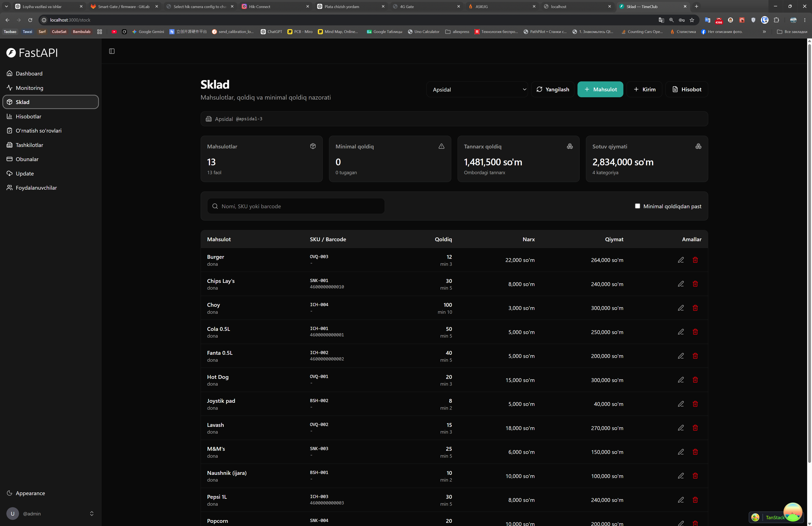Viewport: 812px width, 526px height.
Task: Enable Minimal qoldiqdan past checkbox
Action: click(637, 206)
